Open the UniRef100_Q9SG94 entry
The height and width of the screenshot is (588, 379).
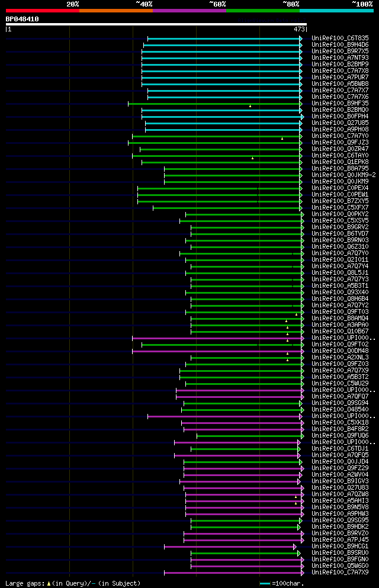(x=340, y=403)
